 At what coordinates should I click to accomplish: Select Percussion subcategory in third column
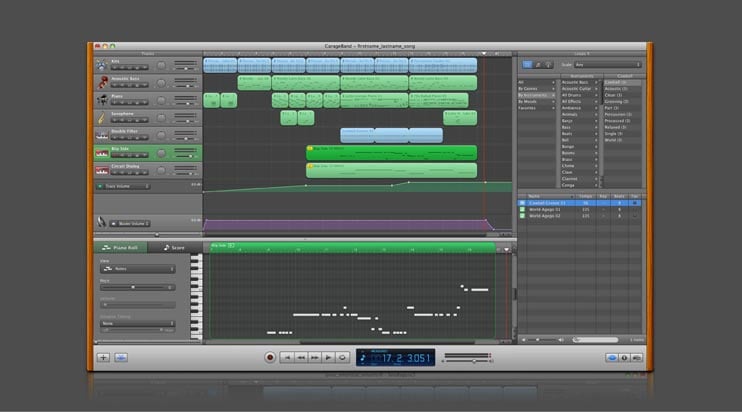coord(622,114)
